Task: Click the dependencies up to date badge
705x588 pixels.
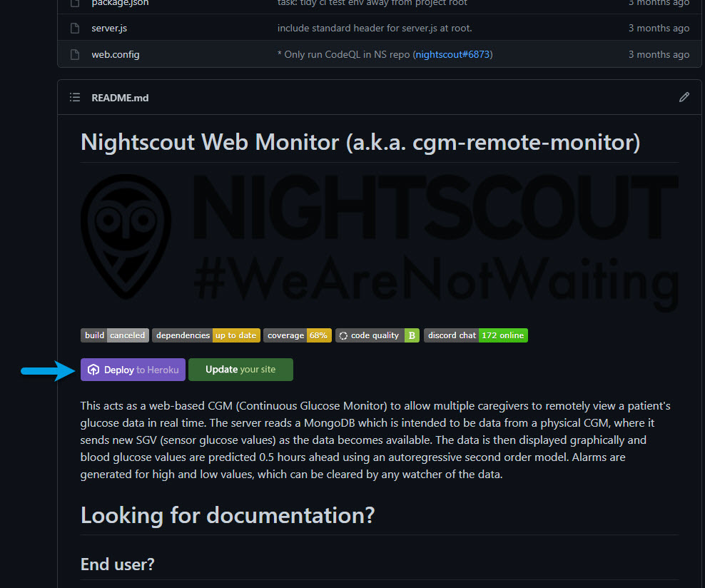Action: click(206, 335)
